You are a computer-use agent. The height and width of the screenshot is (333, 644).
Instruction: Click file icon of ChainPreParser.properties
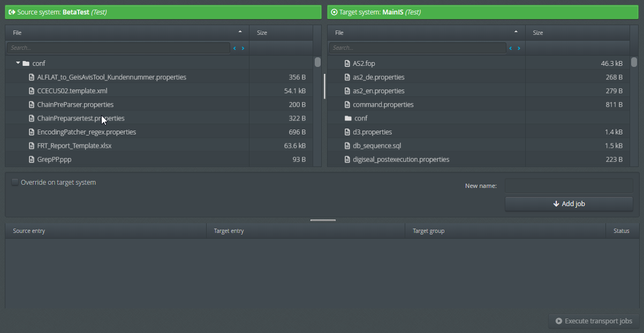coord(32,104)
